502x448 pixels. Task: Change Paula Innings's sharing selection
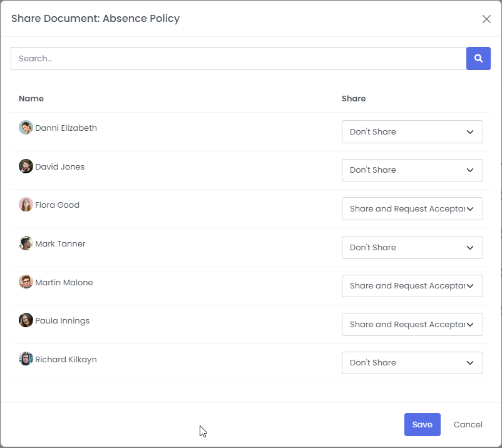point(412,324)
